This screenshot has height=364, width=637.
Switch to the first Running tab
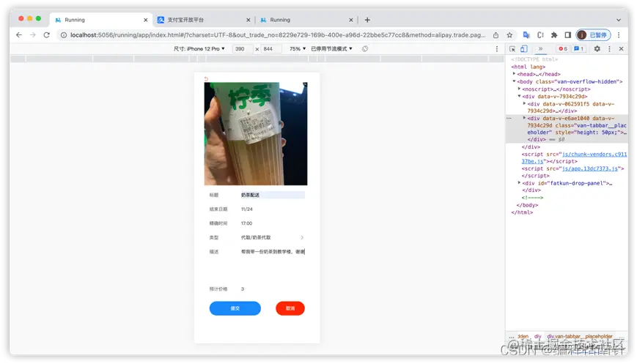101,20
